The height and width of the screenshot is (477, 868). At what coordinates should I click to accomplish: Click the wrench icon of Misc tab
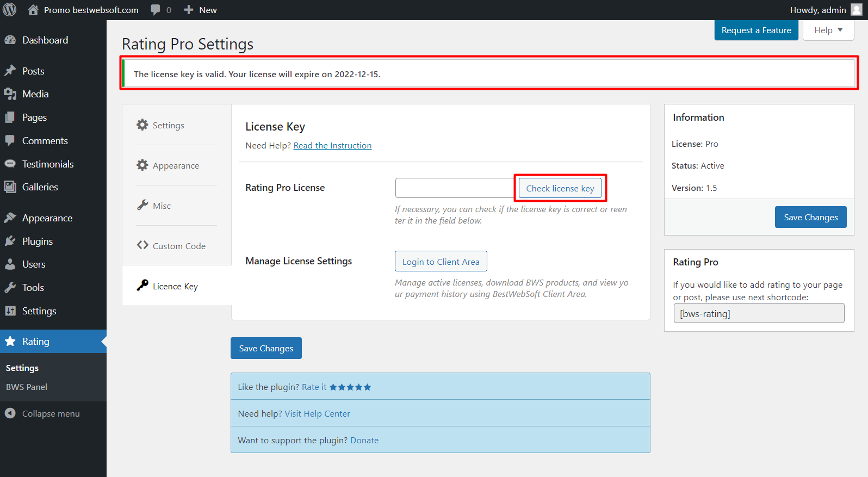tap(142, 205)
